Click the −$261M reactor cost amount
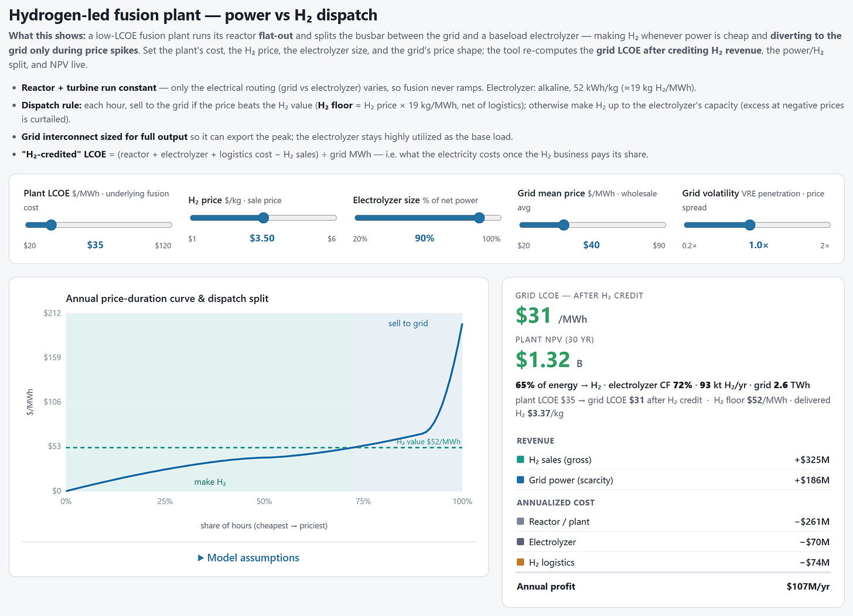This screenshot has height=616, width=853. [812, 522]
